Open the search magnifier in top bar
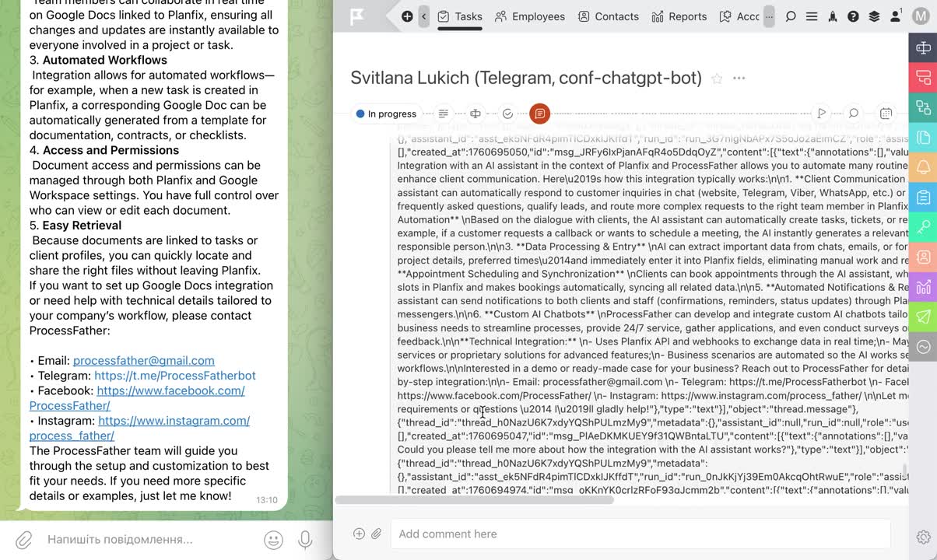 791,16
